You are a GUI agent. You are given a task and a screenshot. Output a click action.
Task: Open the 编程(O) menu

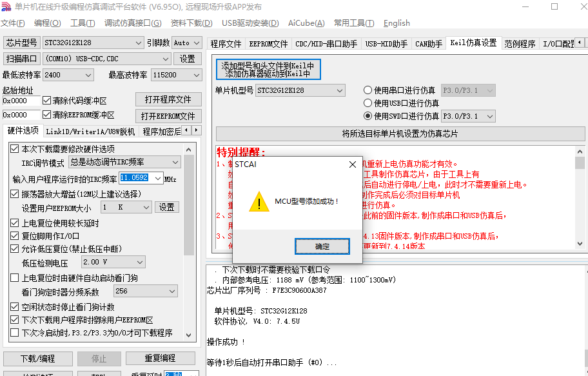tap(47, 23)
